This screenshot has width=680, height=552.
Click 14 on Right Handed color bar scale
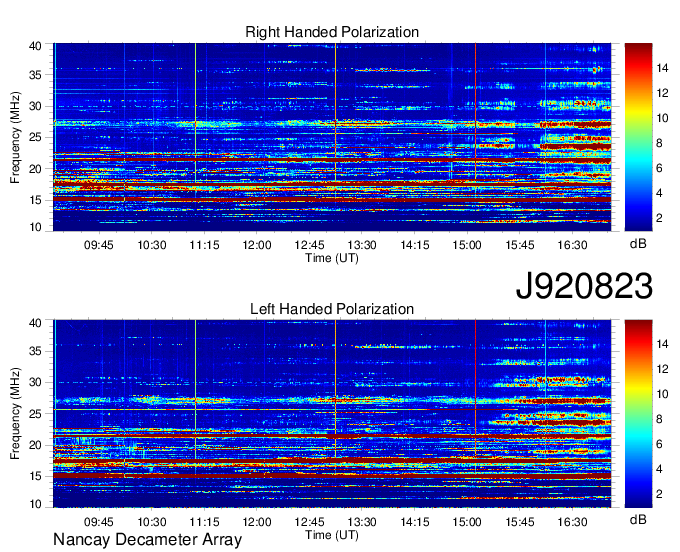click(x=662, y=68)
